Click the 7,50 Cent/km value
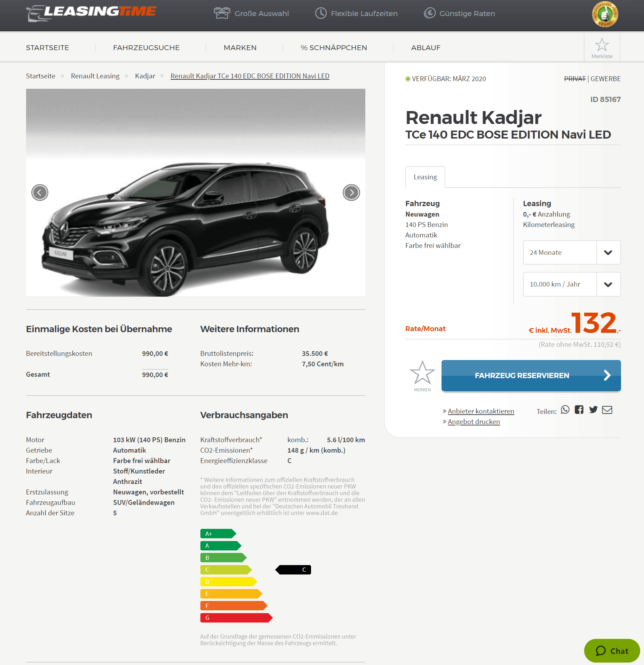The image size is (644, 665). pyautogui.click(x=323, y=364)
